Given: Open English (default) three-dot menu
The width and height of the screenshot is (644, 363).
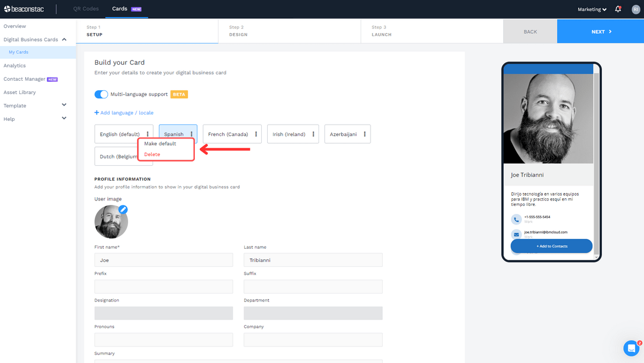Looking at the screenshot, I should (x=148, y=134).
